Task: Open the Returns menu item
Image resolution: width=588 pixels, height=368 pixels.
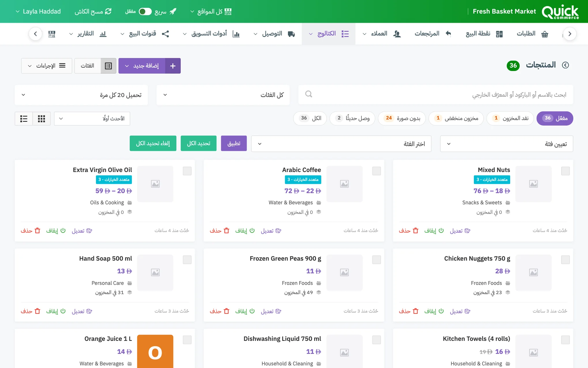Action: coord(433,34)
